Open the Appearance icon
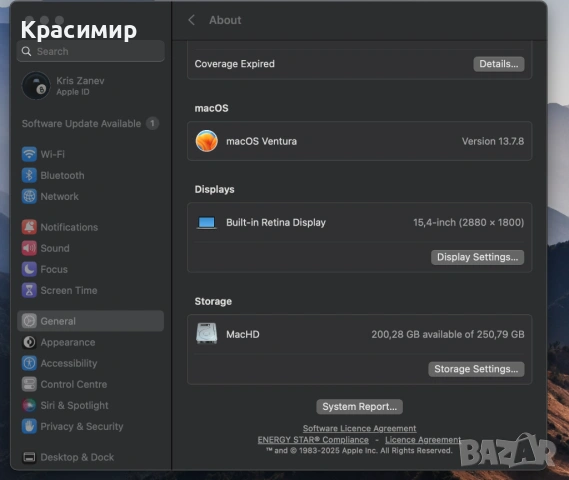The image size is (569, 480). pos(29,342)
